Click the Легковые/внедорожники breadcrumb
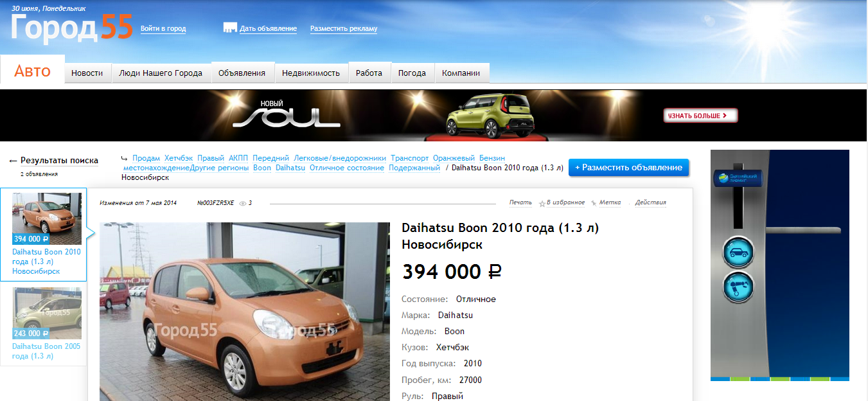This screenshot has width=868, height=401. [340, 158]
